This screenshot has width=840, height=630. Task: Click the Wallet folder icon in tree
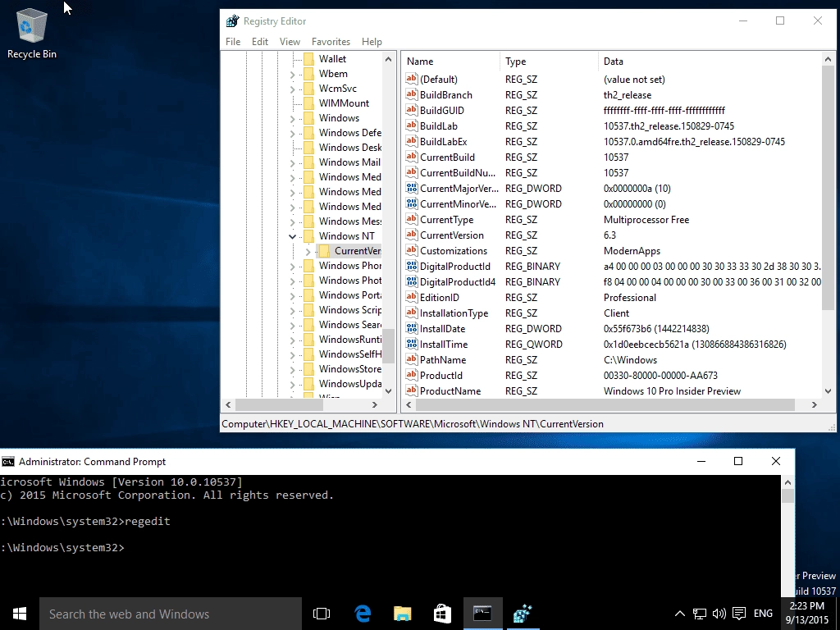click(309, 58)
